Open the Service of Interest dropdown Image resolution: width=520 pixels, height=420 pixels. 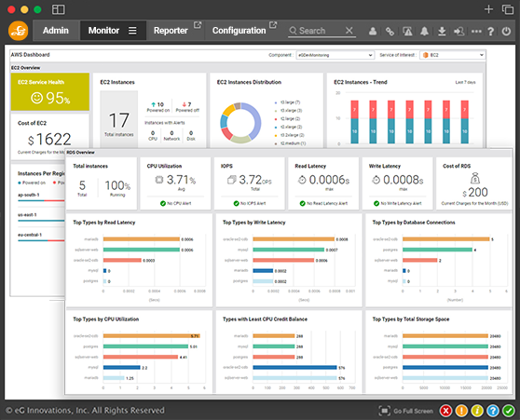(x=452, y=55)
